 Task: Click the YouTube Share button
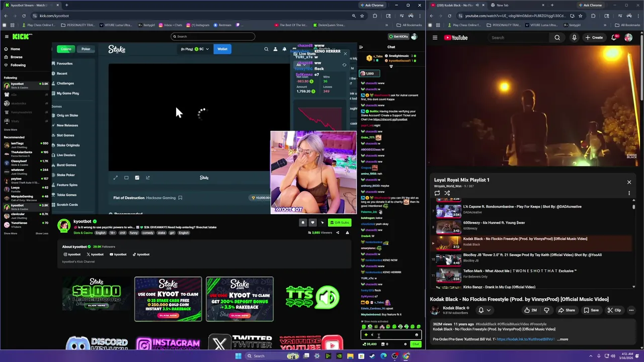point(567,310)
